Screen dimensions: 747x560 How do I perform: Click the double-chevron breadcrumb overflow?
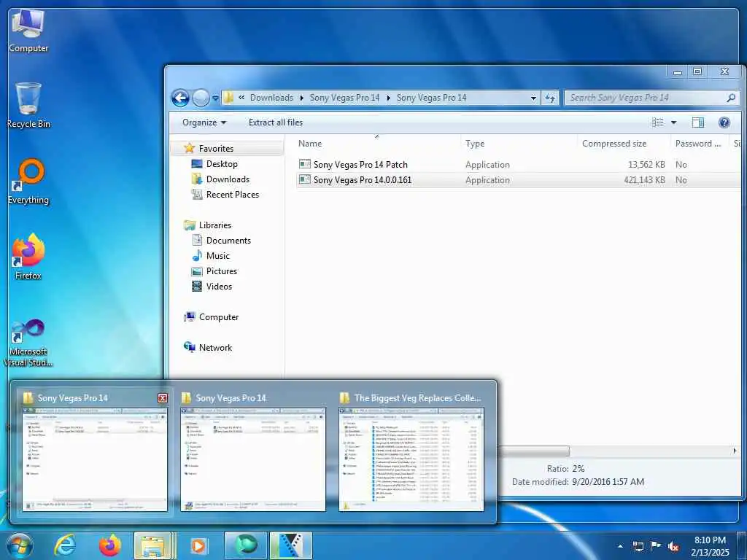(x=241, y=98)
